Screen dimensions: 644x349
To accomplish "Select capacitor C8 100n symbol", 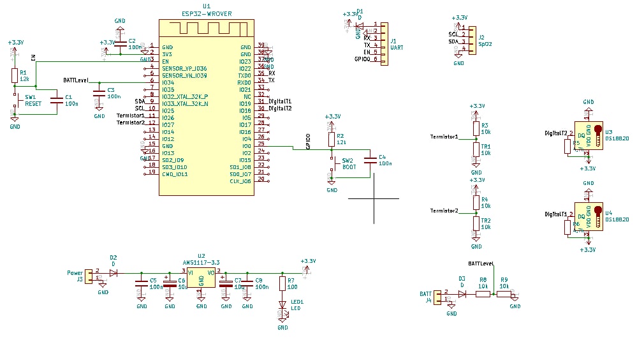I will (247, 283).
